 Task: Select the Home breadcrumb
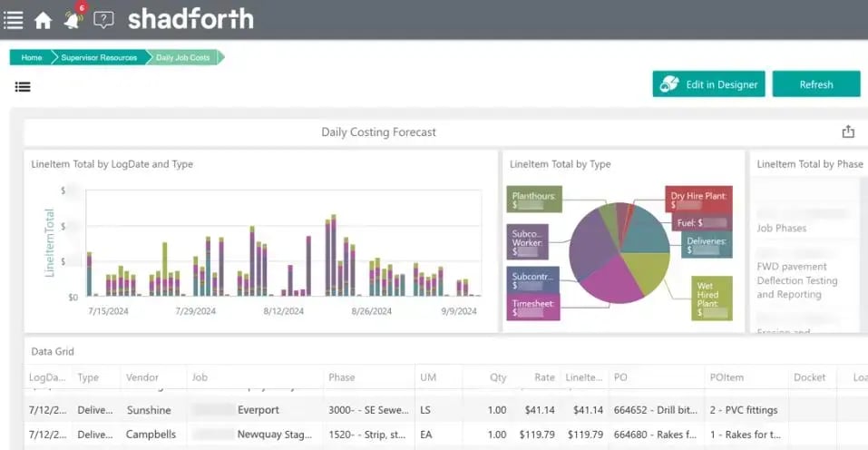point(31,57)
